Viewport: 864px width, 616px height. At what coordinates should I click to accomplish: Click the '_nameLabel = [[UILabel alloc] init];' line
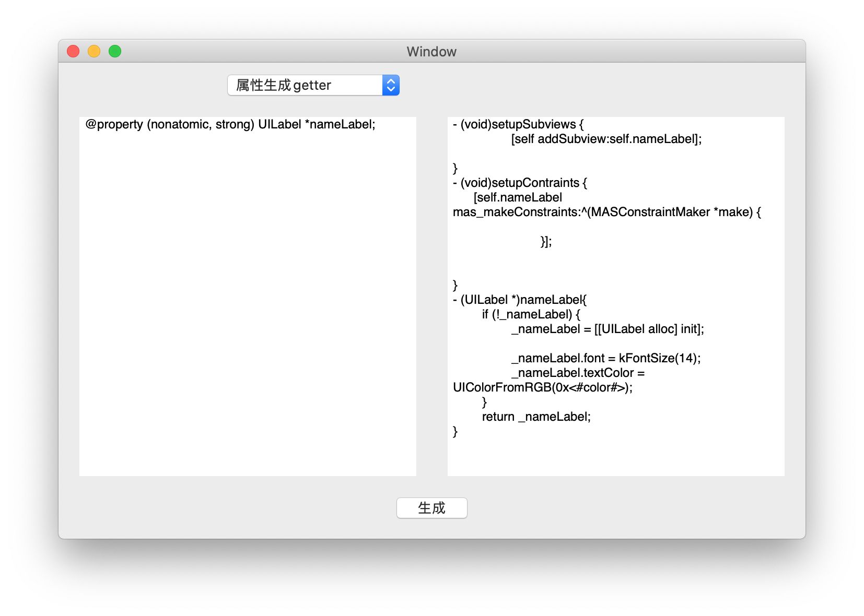608,329
